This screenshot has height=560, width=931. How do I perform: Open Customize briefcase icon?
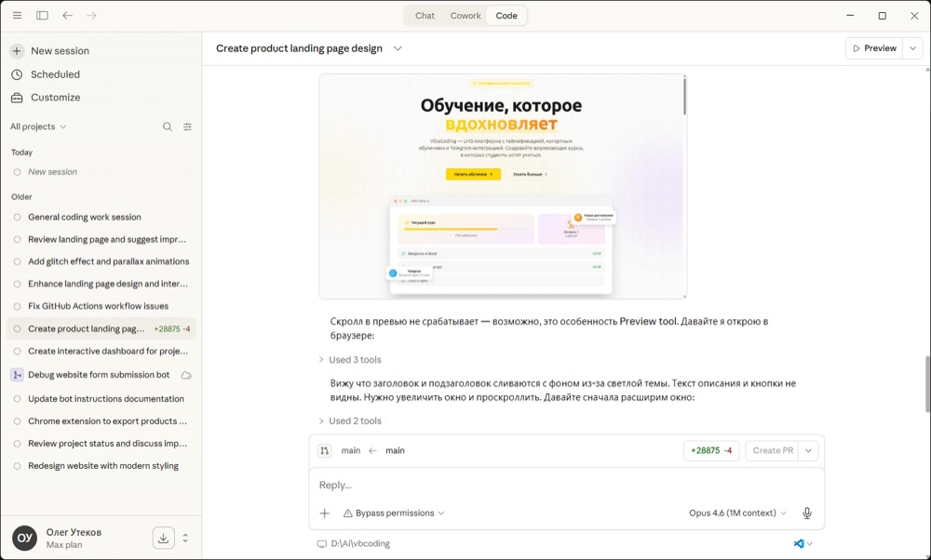pyautogui.click(x=17, y=98)
